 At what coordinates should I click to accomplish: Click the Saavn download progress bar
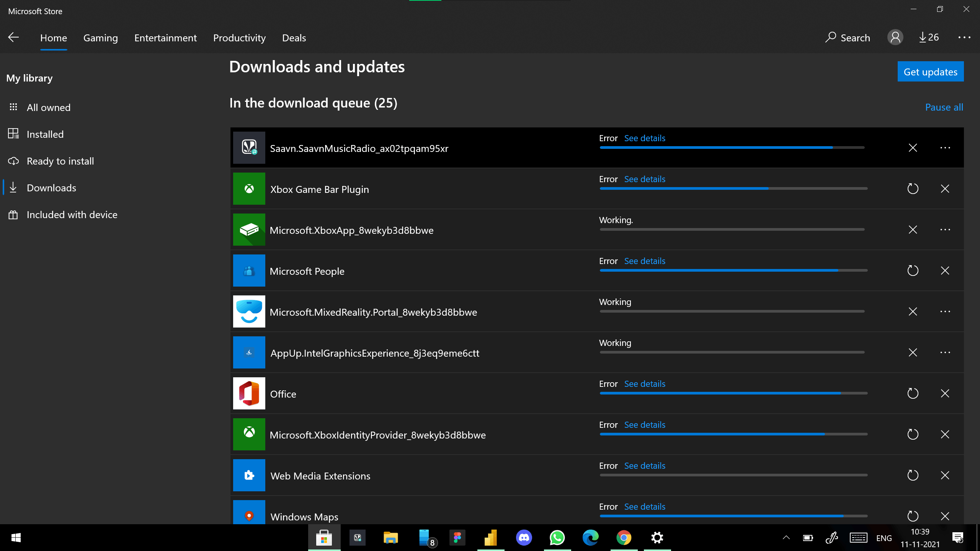tap(732, 148)
